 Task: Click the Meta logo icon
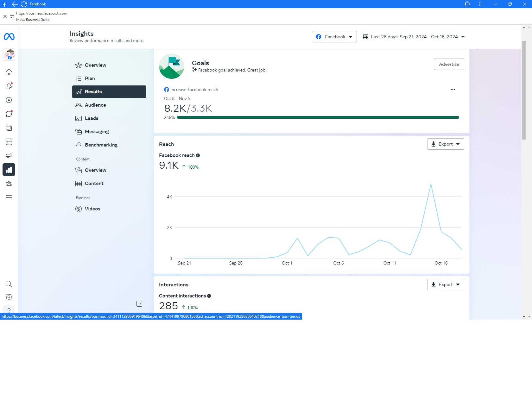pyautogui.click(x=9, y=37)
